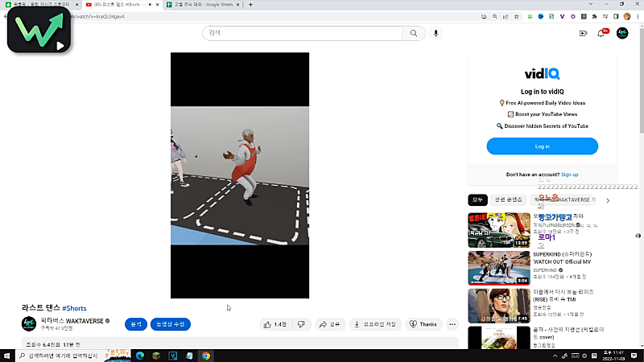Viewport: 644px width, 362px height.
Task: Click the blue play-button extension icon
Action: 541,16
